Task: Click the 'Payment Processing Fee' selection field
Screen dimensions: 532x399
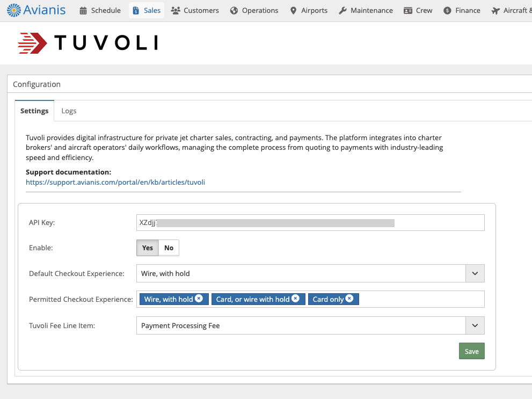Action: [x=301, y=326]
